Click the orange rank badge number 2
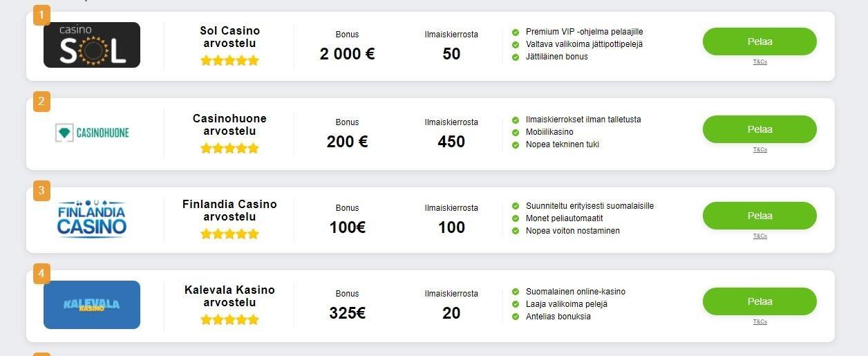The image size is (868, 356). [x=41, y=102]
